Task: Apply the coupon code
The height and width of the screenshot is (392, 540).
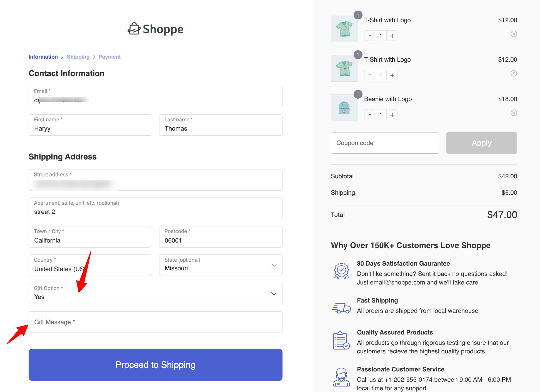Action: click(481, 143)
